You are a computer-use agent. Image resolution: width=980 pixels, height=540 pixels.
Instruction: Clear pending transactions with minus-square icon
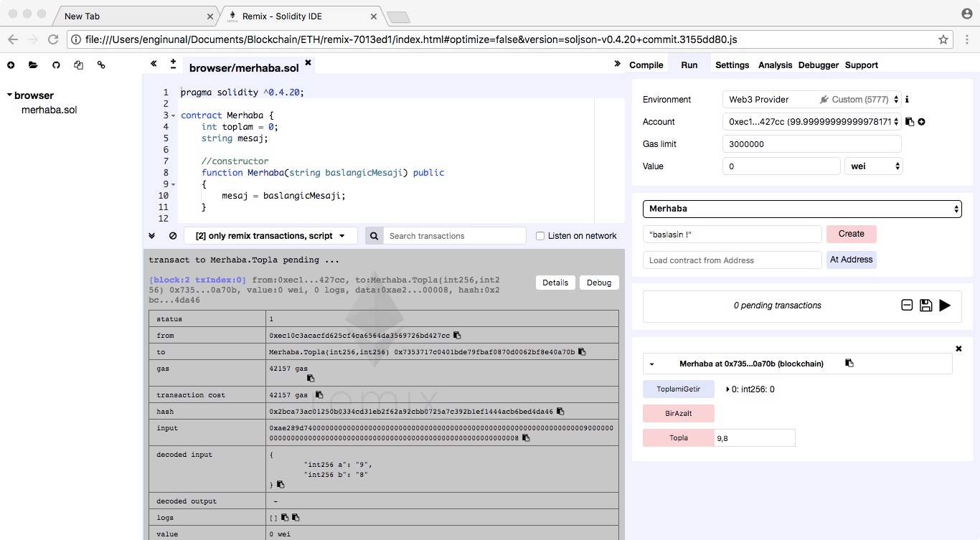[x=907, y=305]
